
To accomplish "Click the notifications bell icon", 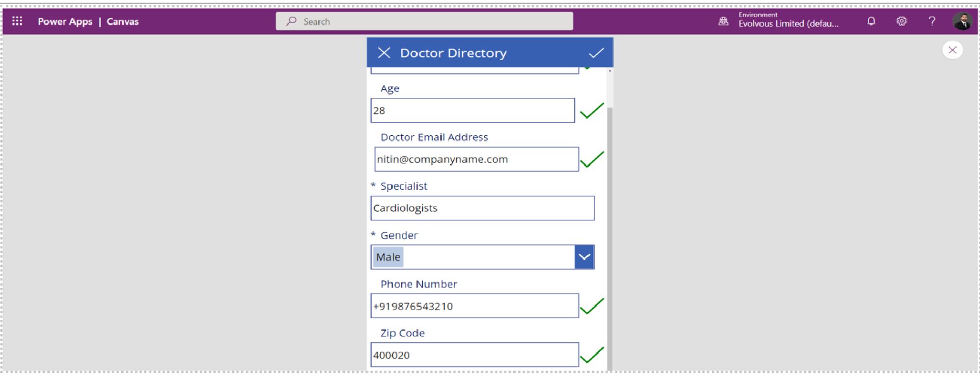I will 871,21.
